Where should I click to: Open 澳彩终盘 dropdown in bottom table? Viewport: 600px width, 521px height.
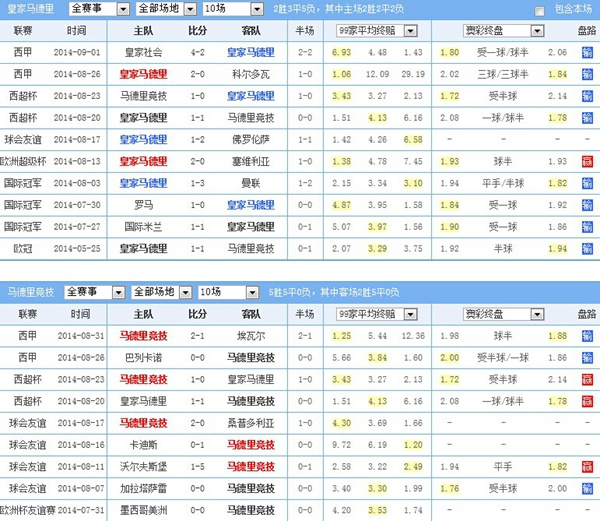tap(504, 314)
